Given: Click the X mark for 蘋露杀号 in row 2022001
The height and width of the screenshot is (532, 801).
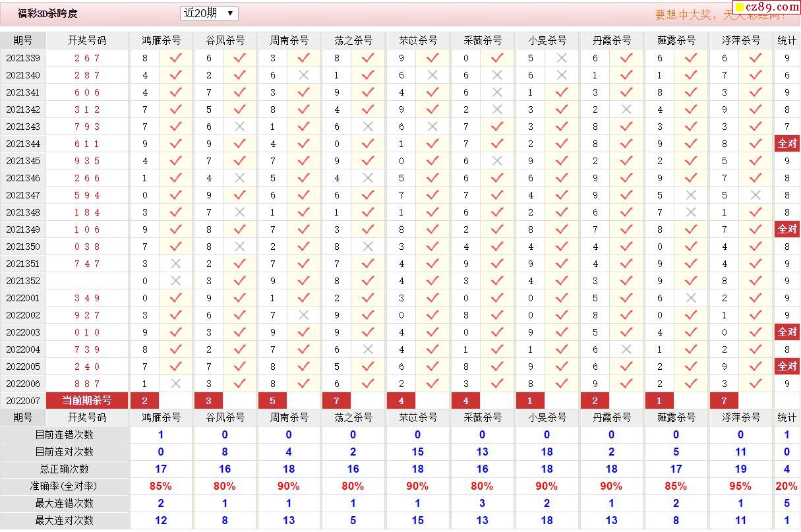Looking at the screenshot, I should click(x=691, y=298).
